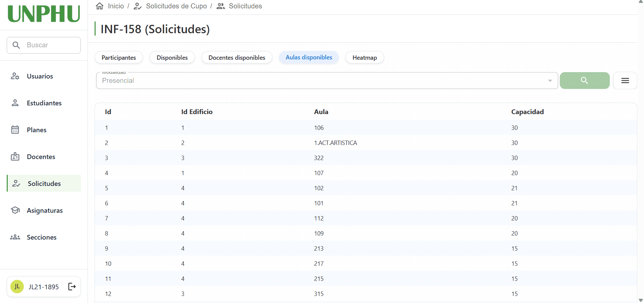Focus the Buscar search field

(x=44, y=45)
